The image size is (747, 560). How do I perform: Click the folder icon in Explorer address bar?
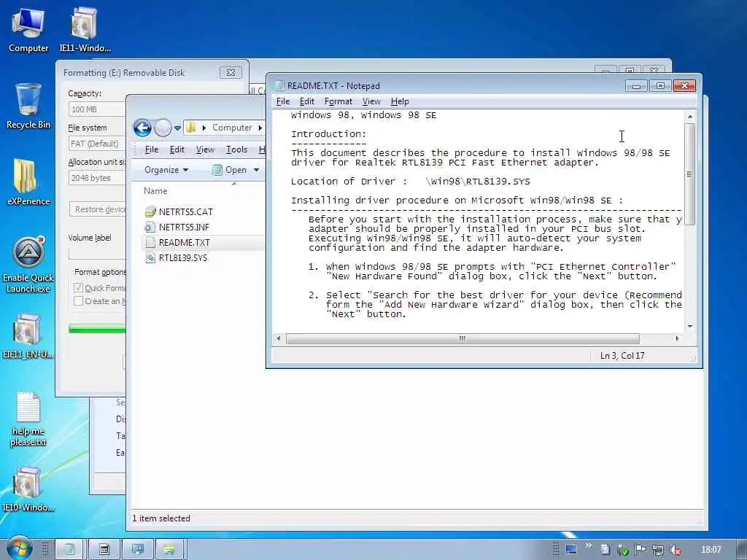coord(191,127)
